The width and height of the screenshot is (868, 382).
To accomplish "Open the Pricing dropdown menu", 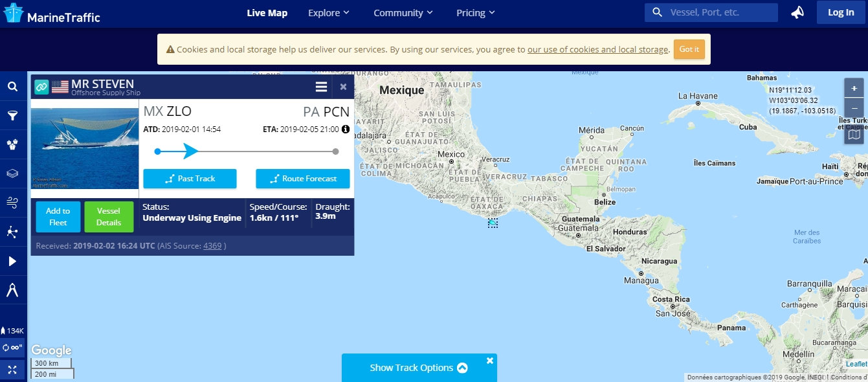I will [x=476, y=13].
